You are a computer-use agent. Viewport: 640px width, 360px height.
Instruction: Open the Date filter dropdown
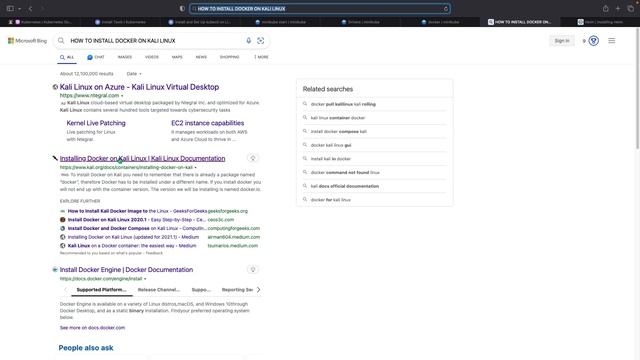(134, 74)
